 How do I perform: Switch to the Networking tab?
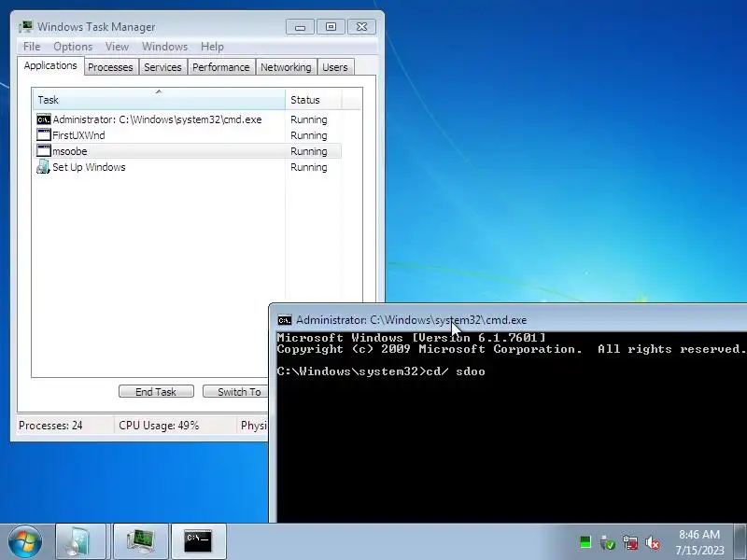click(286, 67)
